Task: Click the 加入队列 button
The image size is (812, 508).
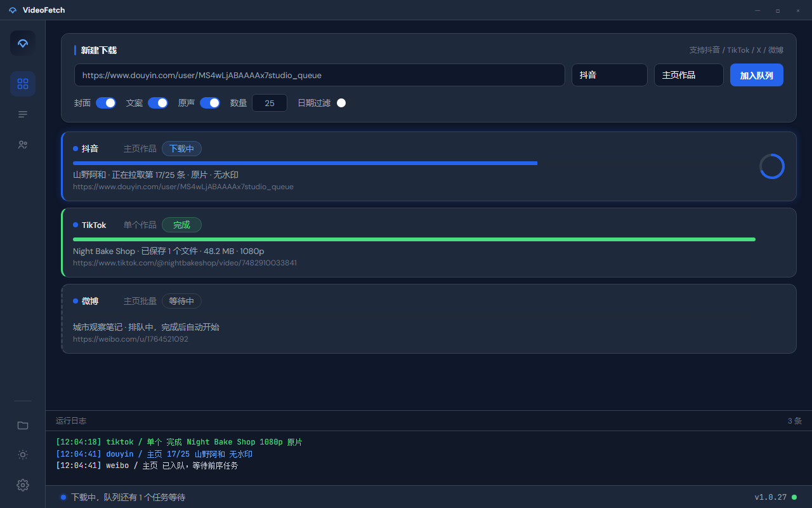Action: tap(756, 75)
